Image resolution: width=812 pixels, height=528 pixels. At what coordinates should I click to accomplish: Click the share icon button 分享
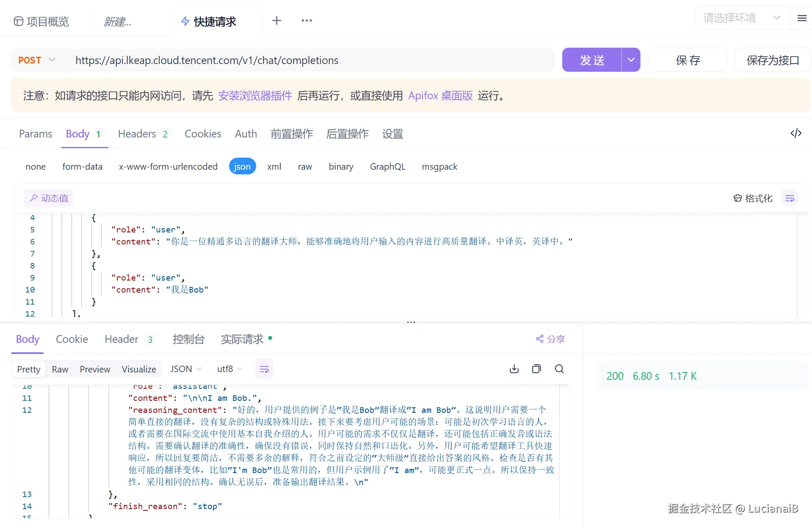tap(550, 339)
